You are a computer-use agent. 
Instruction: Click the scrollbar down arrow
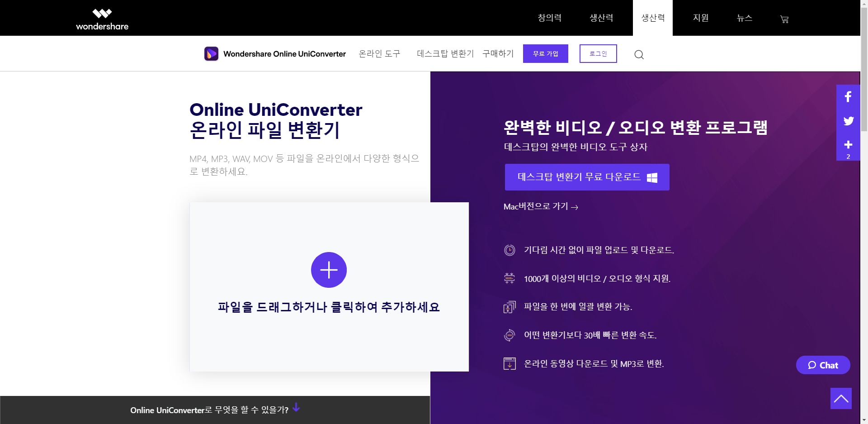click(864, 420)
